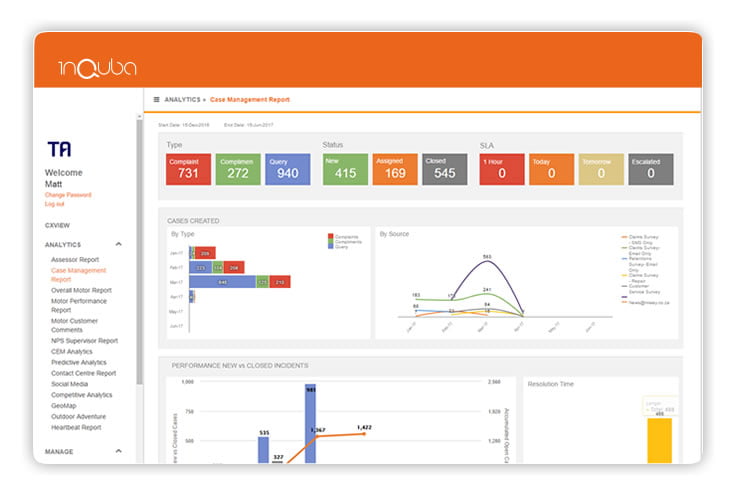Screen dimensions: 741x496
Task: Click the sidebar vertical scrollbar
Action: point(139,250)
